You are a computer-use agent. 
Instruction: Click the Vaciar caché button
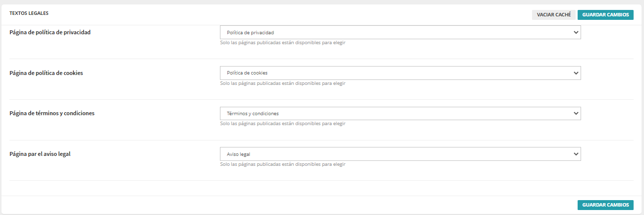click(x=554, y=15)
